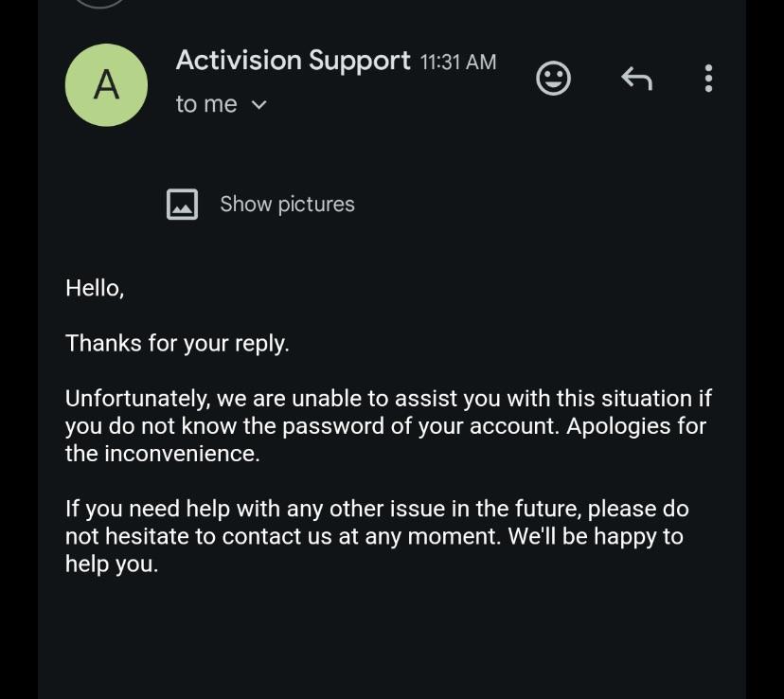Reply to the Activision Support message
Screen dimensions: 784x699
(x=637, y=79)
